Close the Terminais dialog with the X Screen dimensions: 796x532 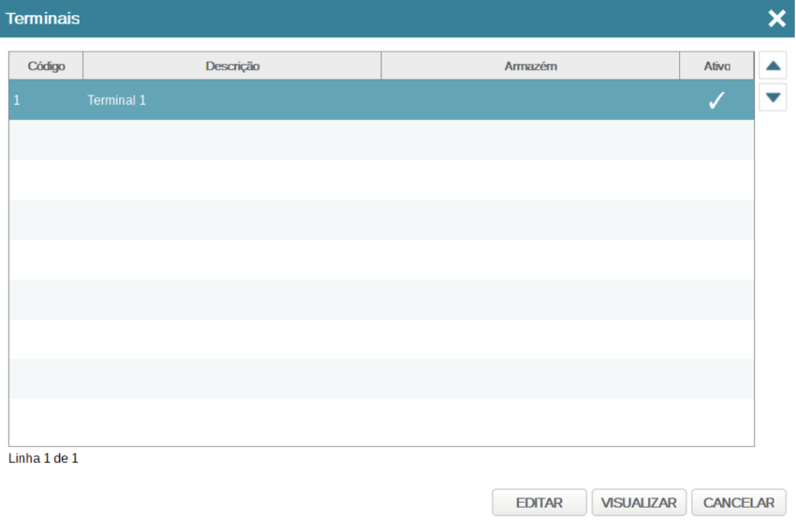776,19
